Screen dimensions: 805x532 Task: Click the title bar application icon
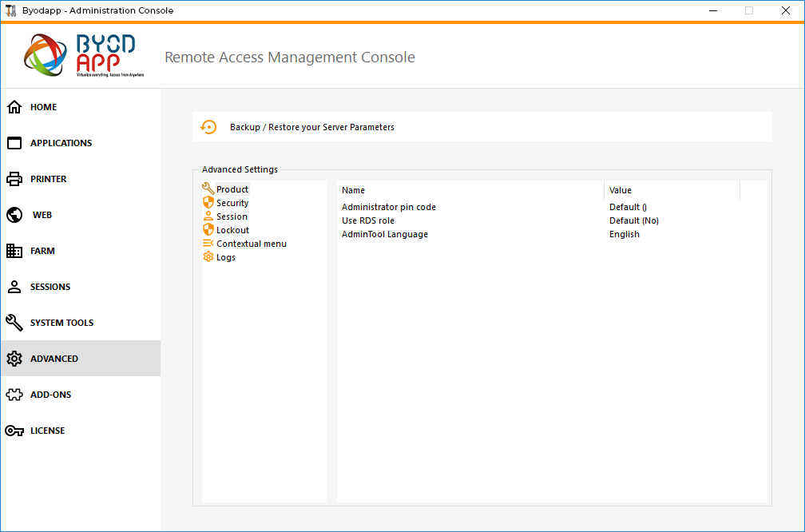[x=10, y=10]
